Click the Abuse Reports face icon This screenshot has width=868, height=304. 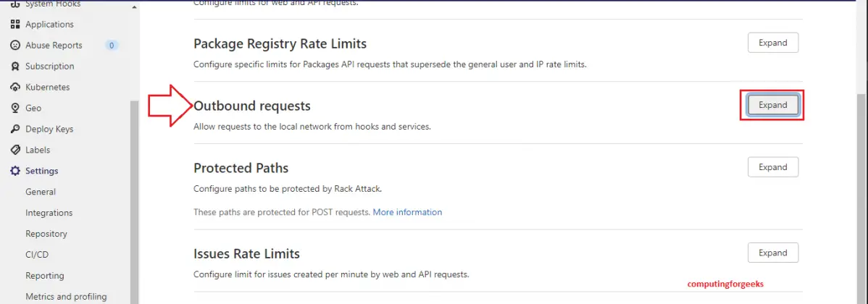(15, 46)
